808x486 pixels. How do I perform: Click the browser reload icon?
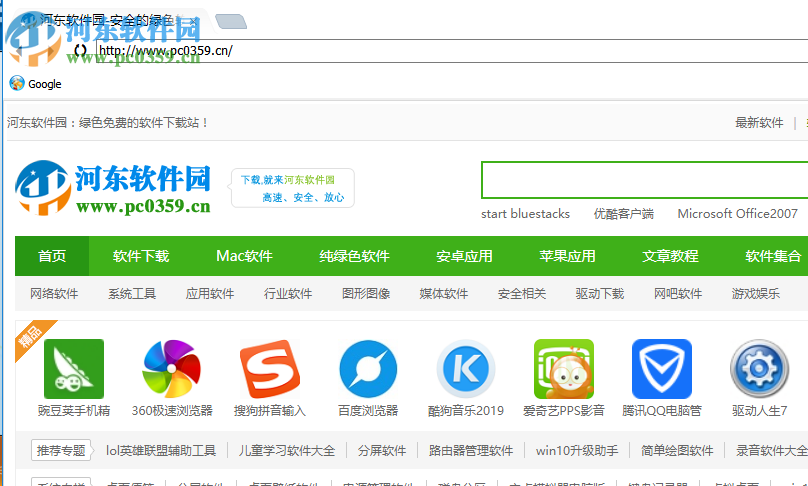(80, 51)
